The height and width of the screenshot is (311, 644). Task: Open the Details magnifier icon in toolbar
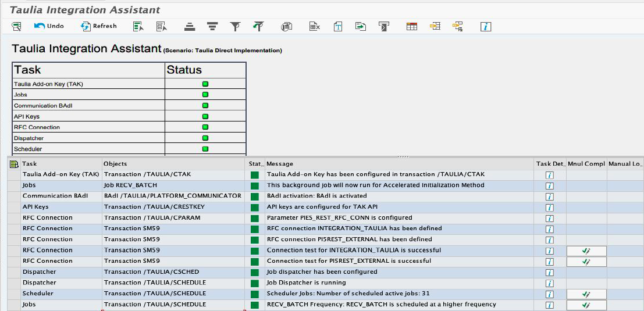click(16, 27)
